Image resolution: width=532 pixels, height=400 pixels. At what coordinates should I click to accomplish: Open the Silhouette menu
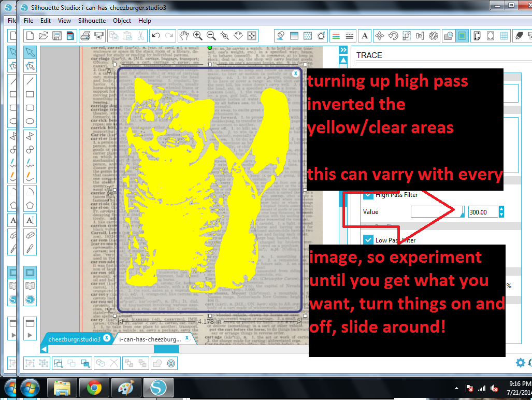pyautogui.click(x=92, y=20)
